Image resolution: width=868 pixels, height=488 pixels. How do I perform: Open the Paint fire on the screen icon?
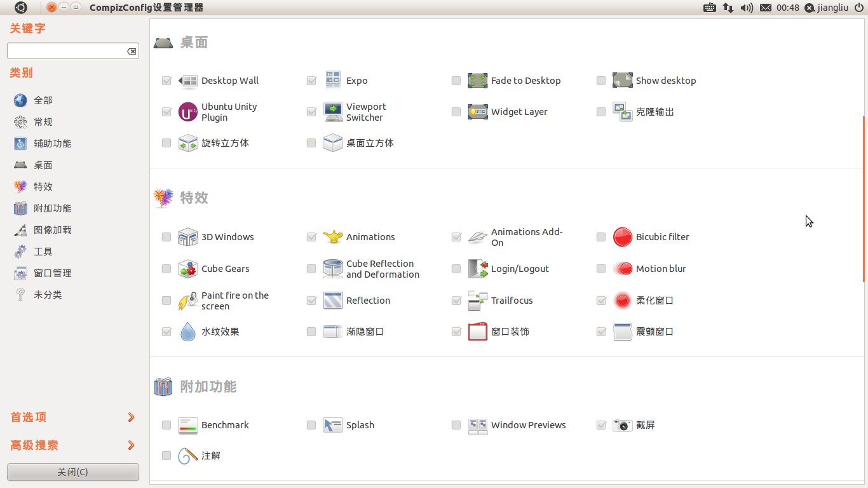188,301
